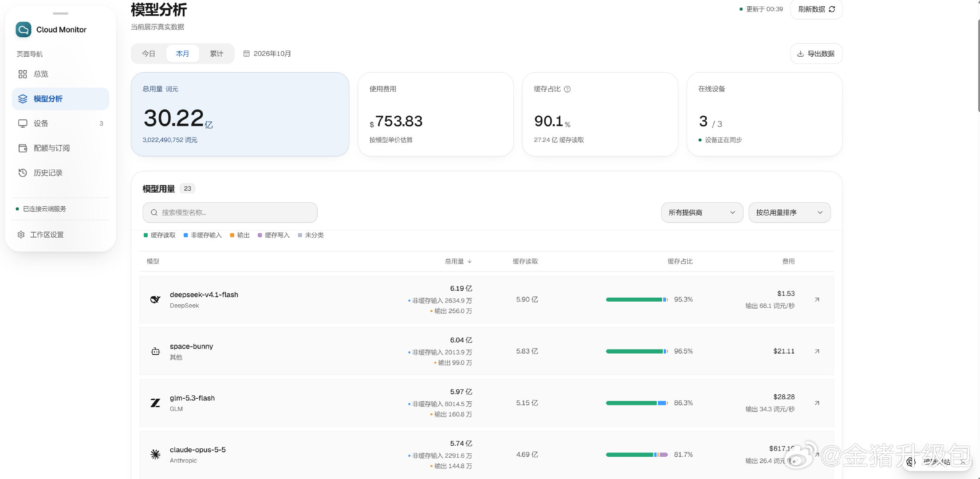
Task: Click the 刷新数据 refresh button
Action: [x=816, y=9]
